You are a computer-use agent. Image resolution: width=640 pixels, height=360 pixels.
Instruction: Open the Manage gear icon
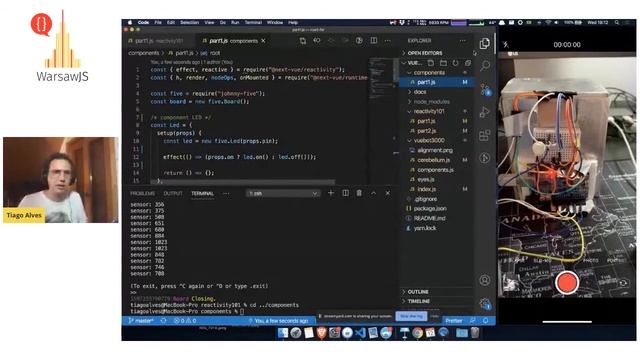485,303
